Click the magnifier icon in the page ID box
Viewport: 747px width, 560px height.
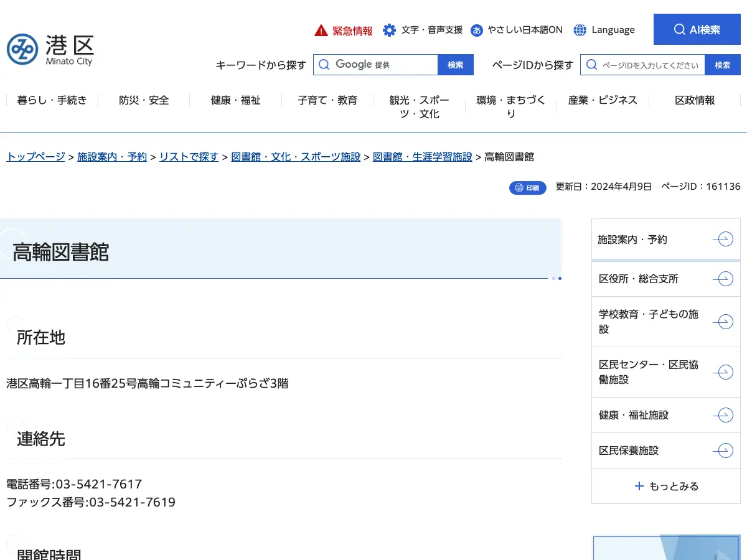click(591, 65)
